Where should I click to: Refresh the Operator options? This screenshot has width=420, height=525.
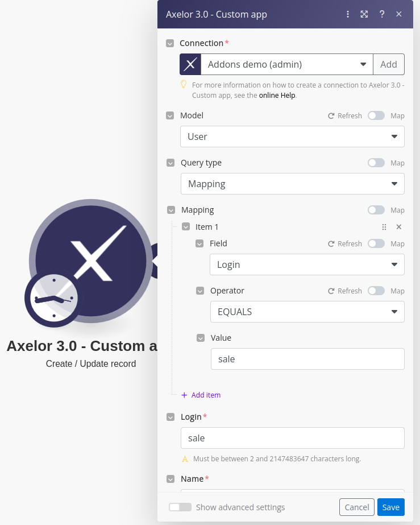click(344, 291)
